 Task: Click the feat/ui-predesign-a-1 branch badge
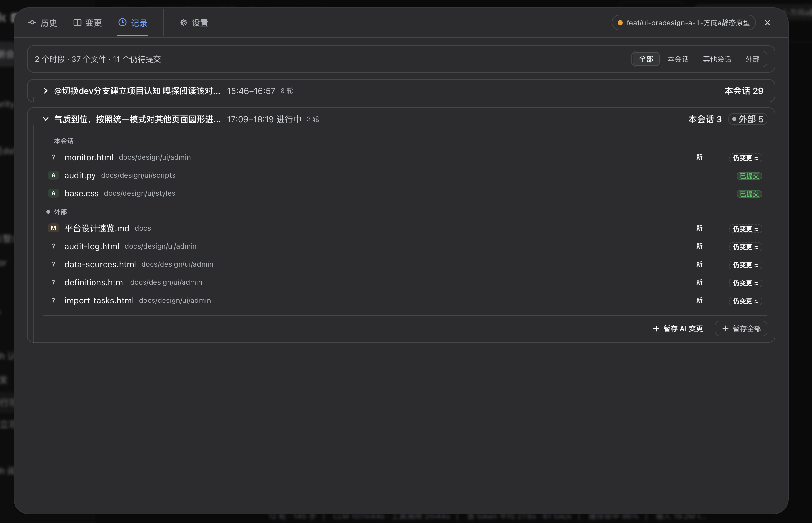[x=683, y=23]
